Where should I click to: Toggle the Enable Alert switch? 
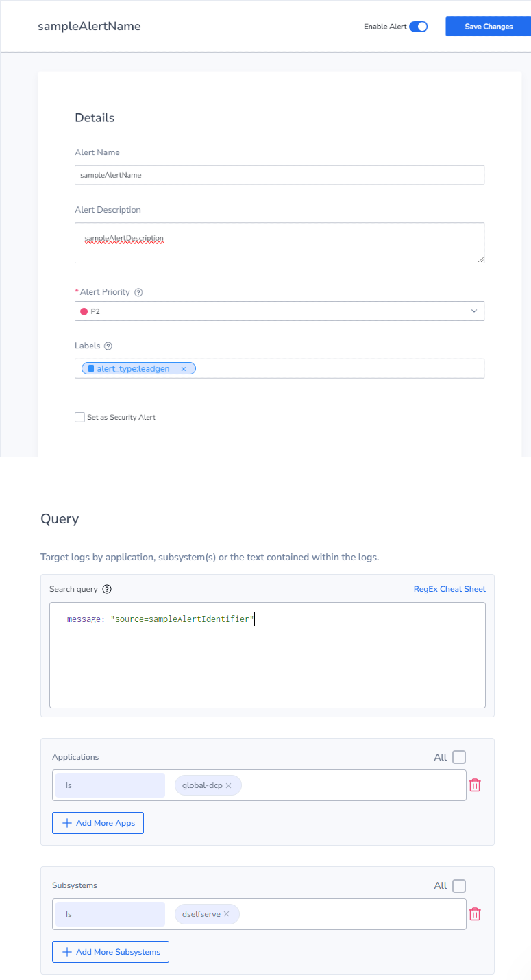click(x=418, y=27)
